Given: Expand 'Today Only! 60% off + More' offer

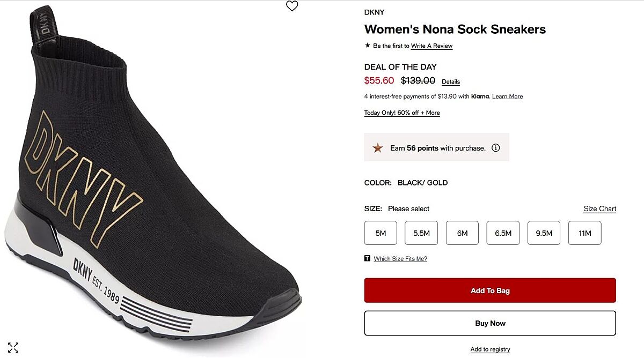Looking at the screenshot, I should tap(402, 113).
